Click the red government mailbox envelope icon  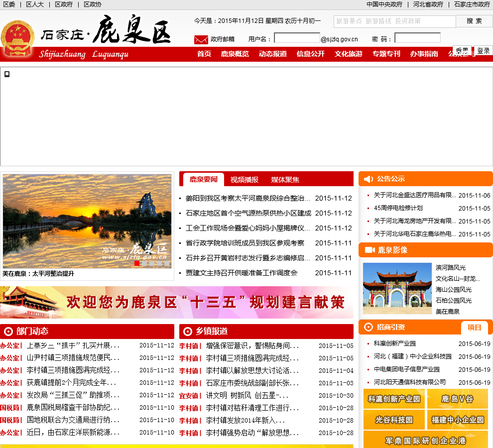click(x=201, y=40)
